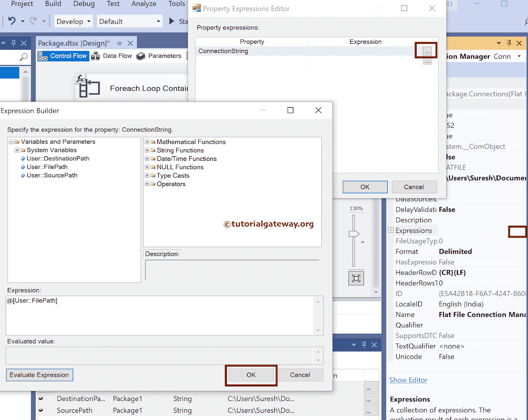The width and height of the screenshot is (528, 420).
Task: Expand the System Variables node
Action: [x=17, y=150]
